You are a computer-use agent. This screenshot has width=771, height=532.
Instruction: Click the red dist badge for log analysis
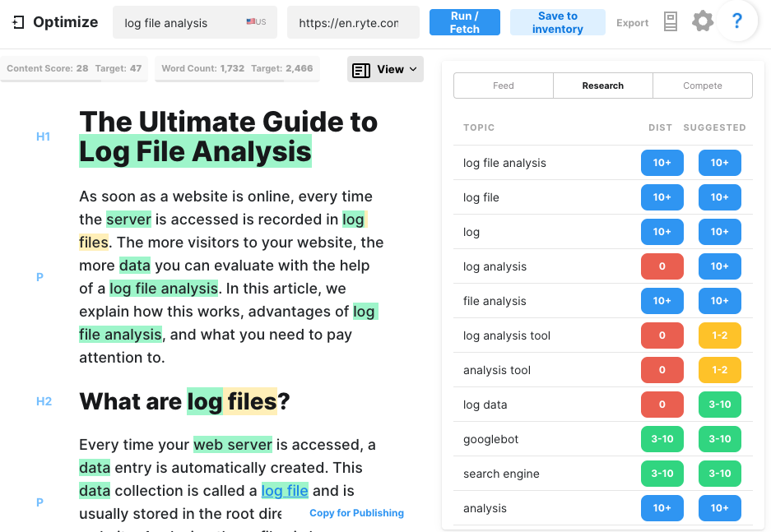point(662,266)
